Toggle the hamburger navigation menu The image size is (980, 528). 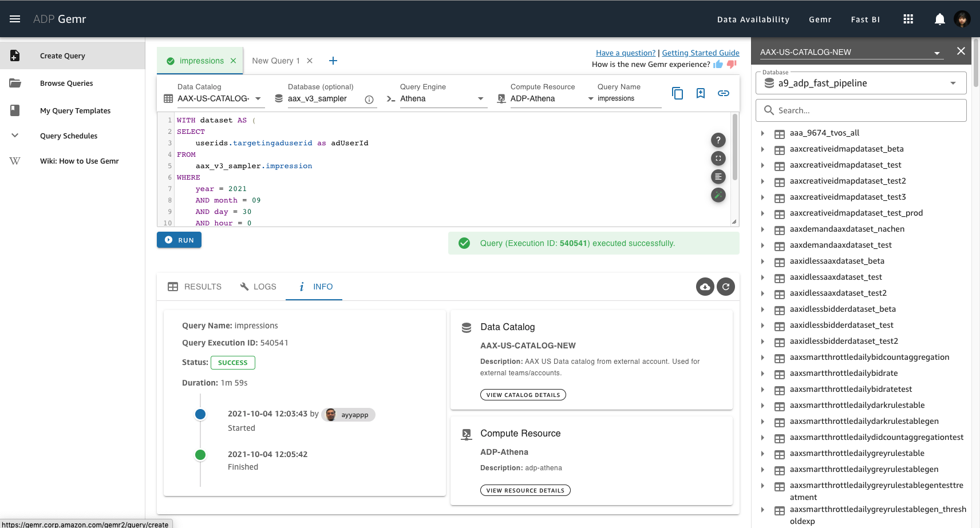click(x=15, y=19)
